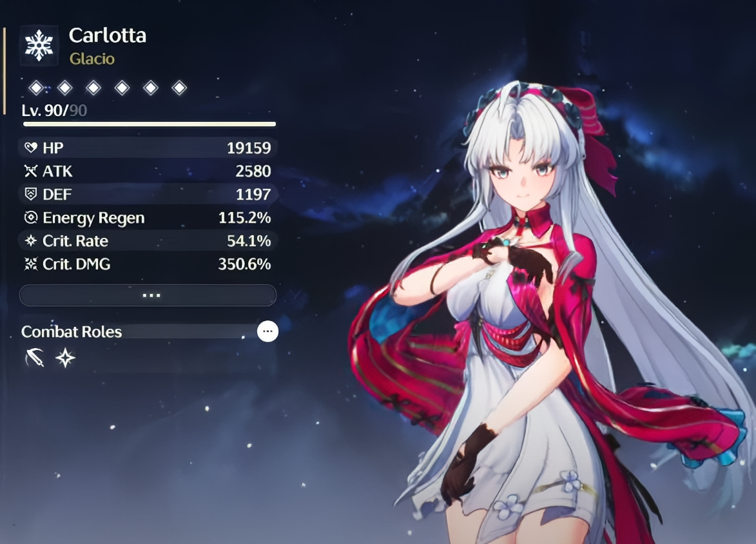Select the Crit. Rate stat row
The height and width of the screenshot is (544, 756).
point(148,240)
